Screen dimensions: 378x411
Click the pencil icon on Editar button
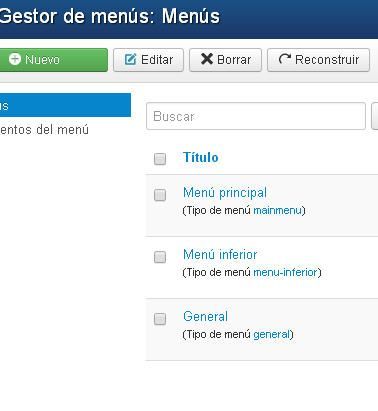[130, 60]
